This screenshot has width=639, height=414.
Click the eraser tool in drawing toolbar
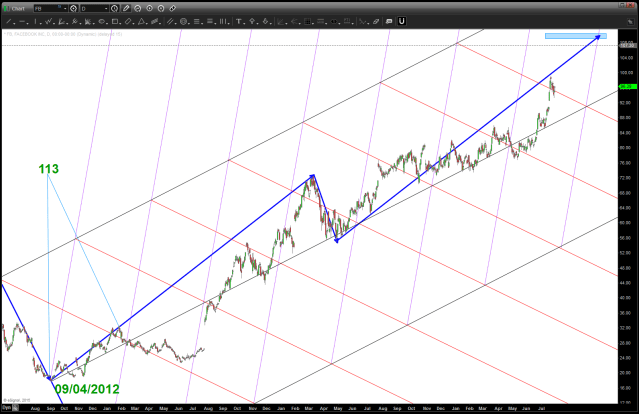[376, 22]
